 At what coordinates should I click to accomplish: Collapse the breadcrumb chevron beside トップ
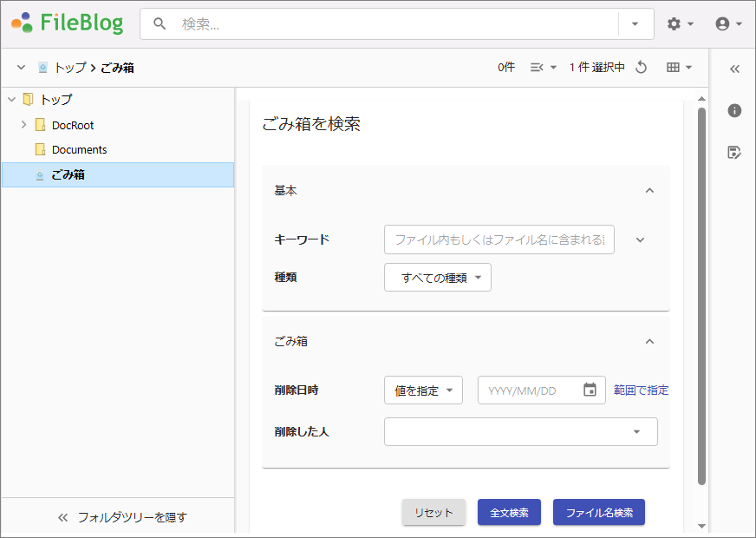tap(21, 68)
